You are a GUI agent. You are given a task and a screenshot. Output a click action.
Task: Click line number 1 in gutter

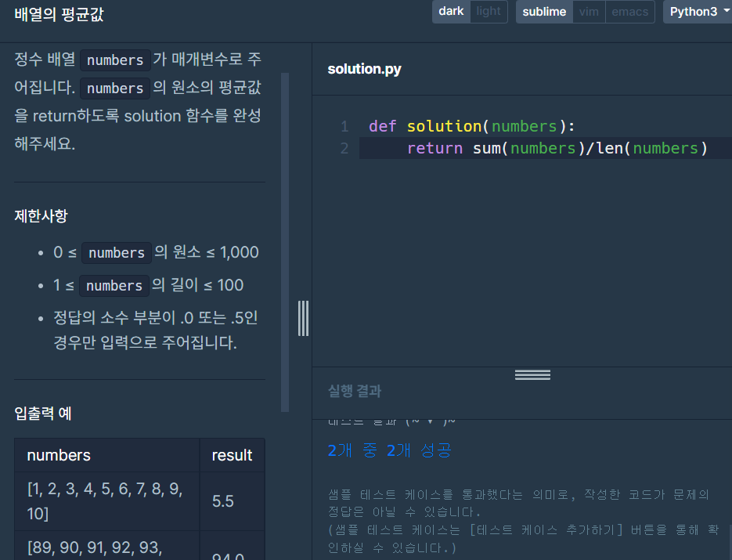click(x=344, y=127)
